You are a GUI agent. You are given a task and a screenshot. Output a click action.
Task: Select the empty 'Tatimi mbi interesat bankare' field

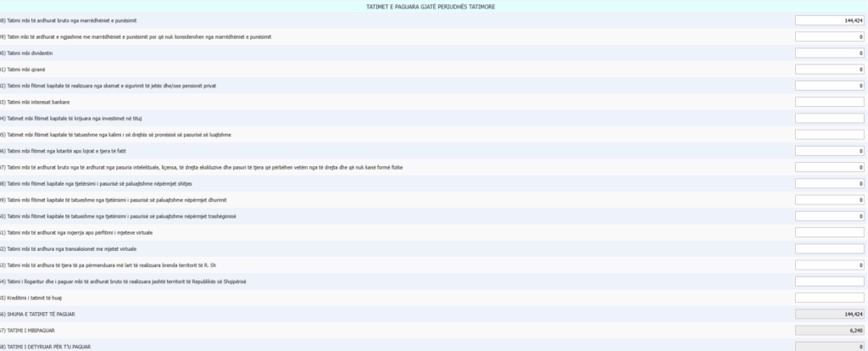[x=829, y=102]
